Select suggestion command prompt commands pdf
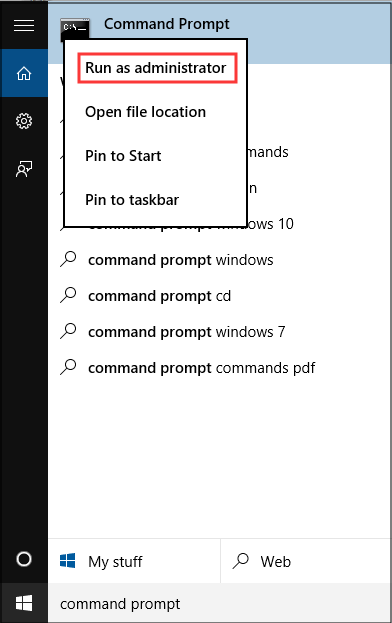 click(x=219, y=368)
